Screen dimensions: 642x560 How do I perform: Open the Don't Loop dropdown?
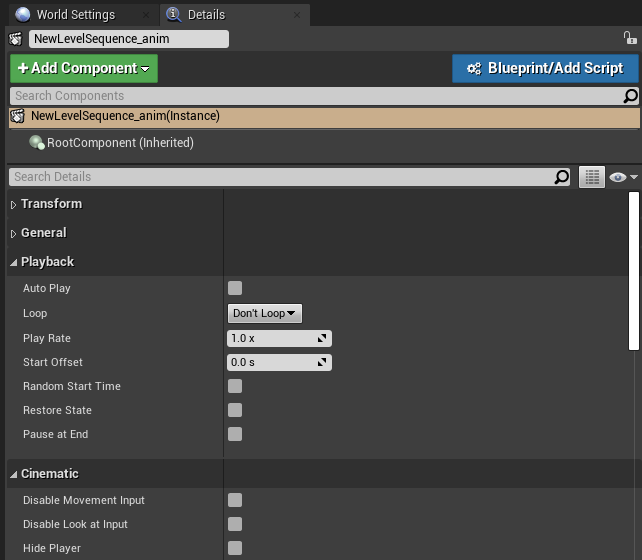click(x=264, y=313)
